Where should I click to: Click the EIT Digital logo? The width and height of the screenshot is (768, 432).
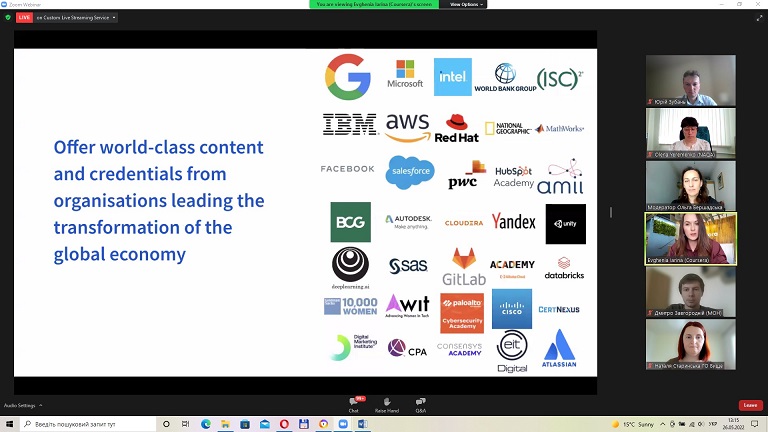pyautogui.click(x=512, y=351)
